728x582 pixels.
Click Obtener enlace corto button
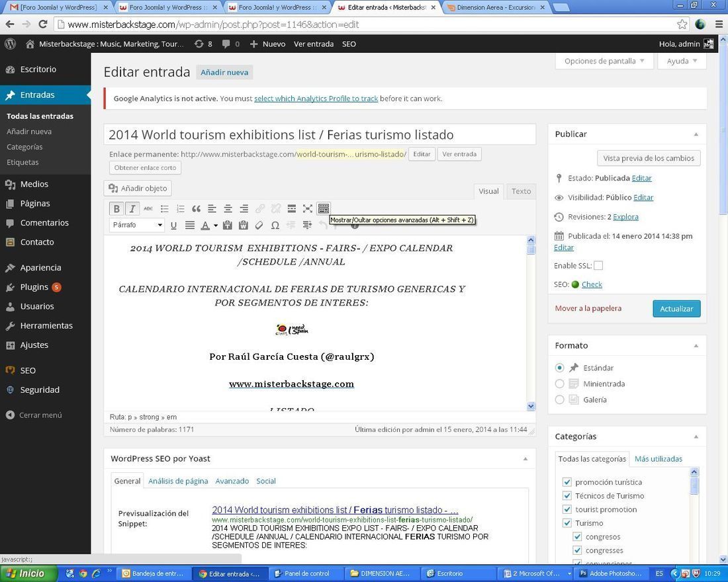coord(145,167)
